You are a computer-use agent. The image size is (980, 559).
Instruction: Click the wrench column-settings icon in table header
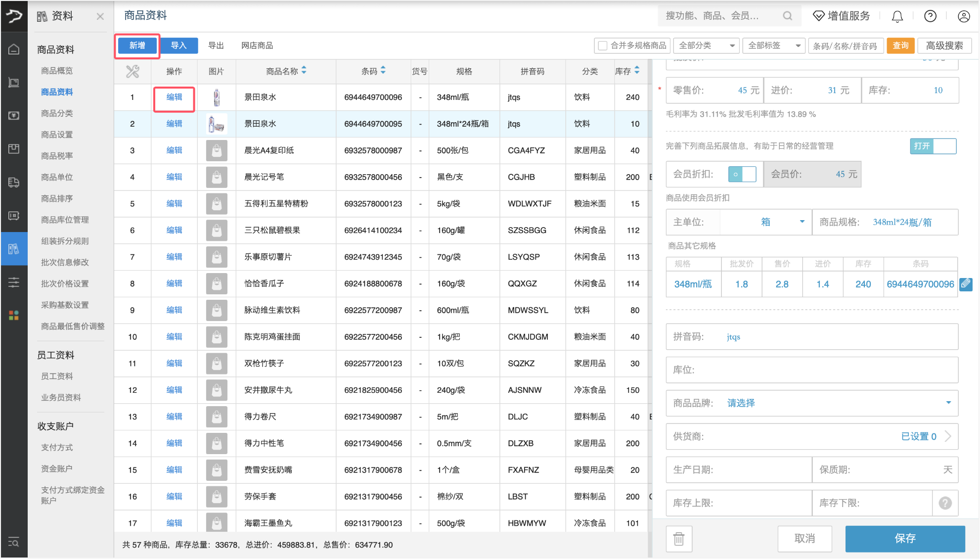pos(132,71)
